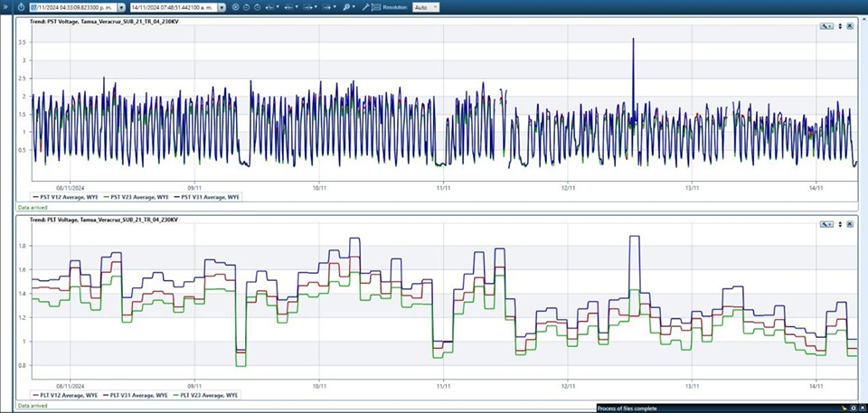Click the up-down arrows on PST chart
The width and height of the screenshot is (868, 413).
840,25
